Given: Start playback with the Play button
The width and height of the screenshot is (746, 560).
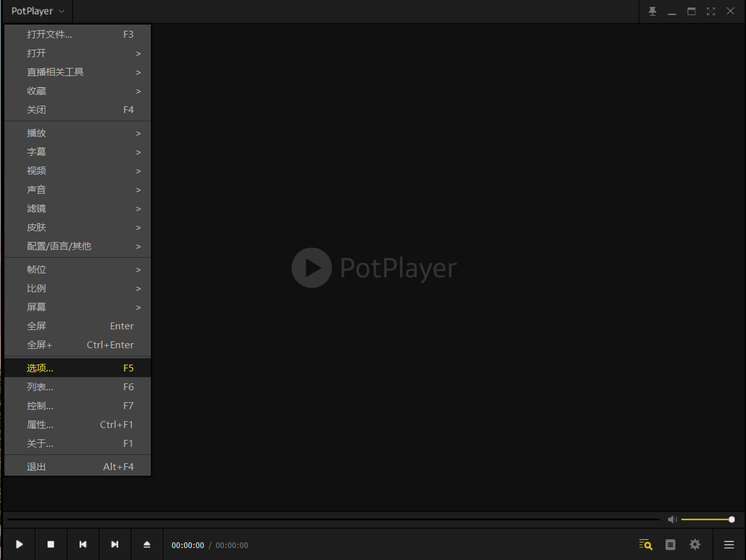Looking at the screenshot, I should (x=19, y=544).
